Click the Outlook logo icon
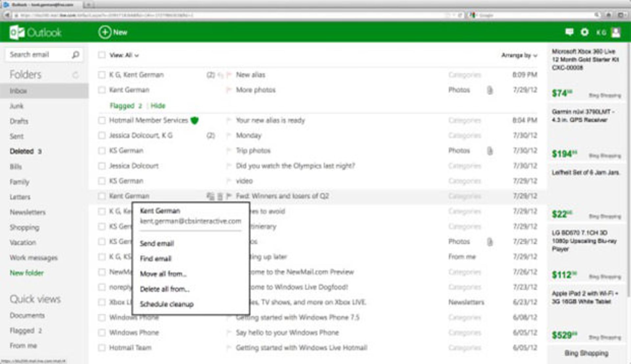Viewport: 631px width, 364px height. (x=16, y=32)
